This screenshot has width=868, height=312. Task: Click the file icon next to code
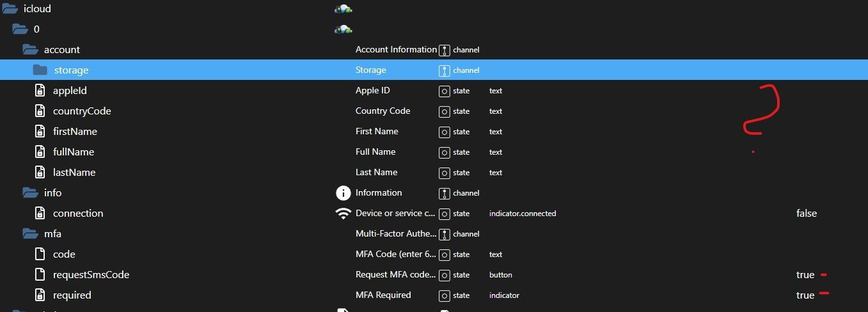tap(40, 254)
